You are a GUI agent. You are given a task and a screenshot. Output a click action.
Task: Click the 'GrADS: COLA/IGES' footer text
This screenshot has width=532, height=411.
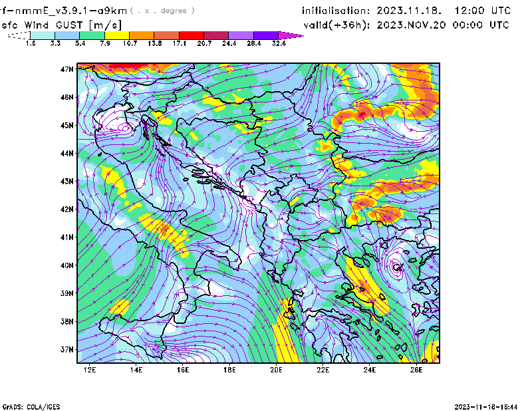(31, 407)
